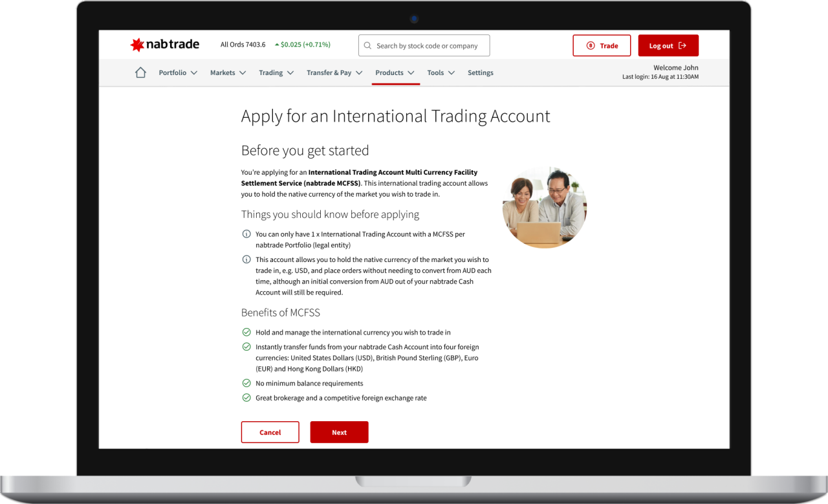Expand the Trading dropdown
Viewport: 828px width, 504px height.
pos(276,73)
